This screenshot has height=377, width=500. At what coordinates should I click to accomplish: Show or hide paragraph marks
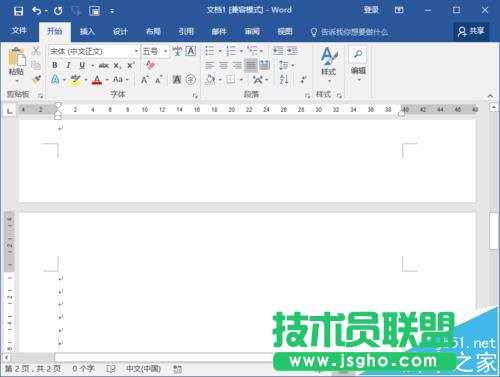[x=303, y=79]
